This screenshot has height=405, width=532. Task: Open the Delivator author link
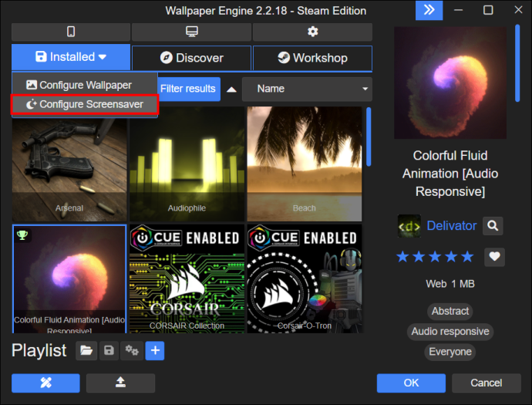click(452, 226)
